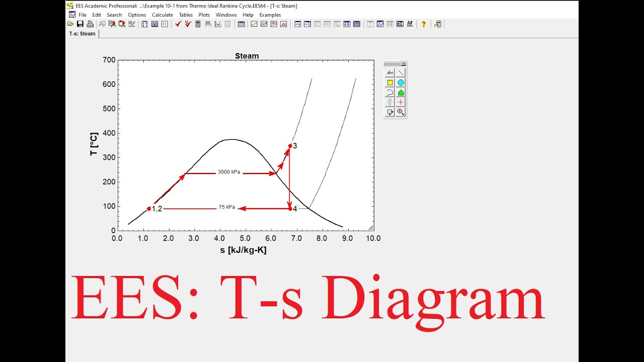Click the y-axis label T [°C]
Viewport: 644px width, 362px height.
click(94, 144)
